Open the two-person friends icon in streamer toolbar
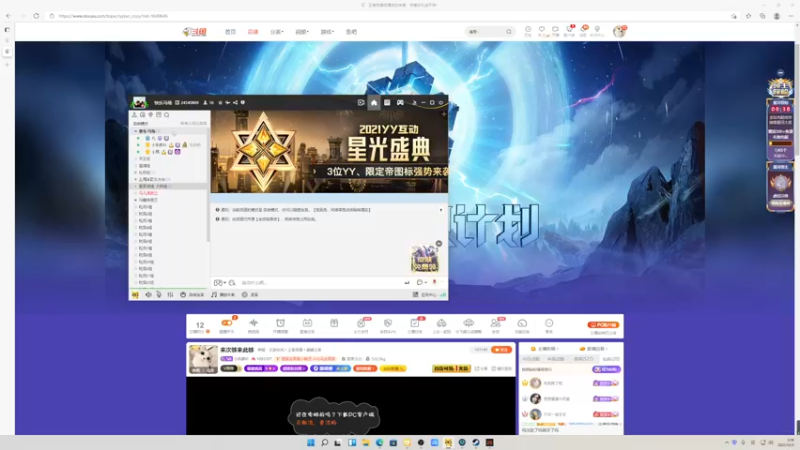Screen dimensions: 800x450 coord(495,323)
